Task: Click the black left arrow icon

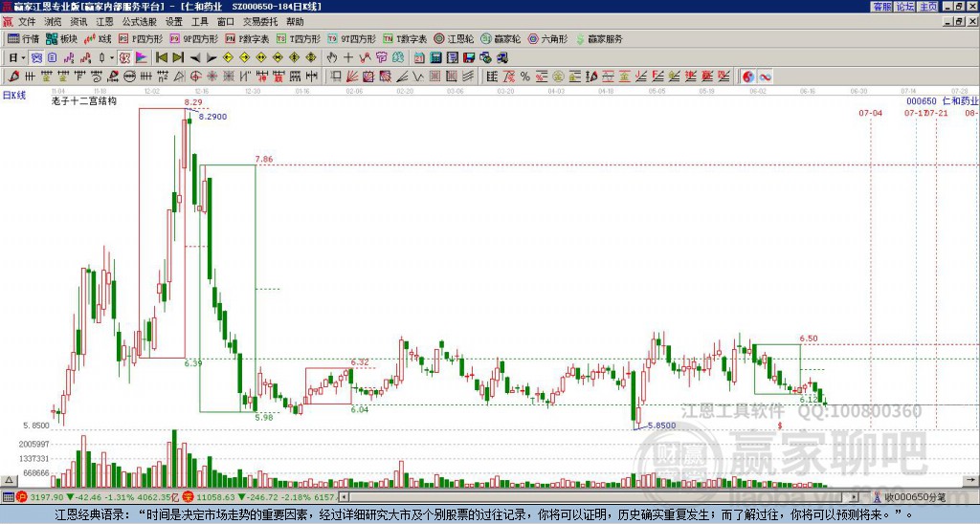Action: click(x=195, y=58)
